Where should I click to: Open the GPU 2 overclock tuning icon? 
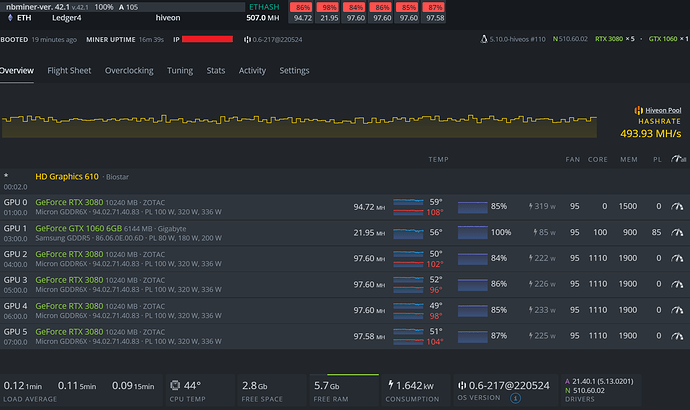click(677, 258)
